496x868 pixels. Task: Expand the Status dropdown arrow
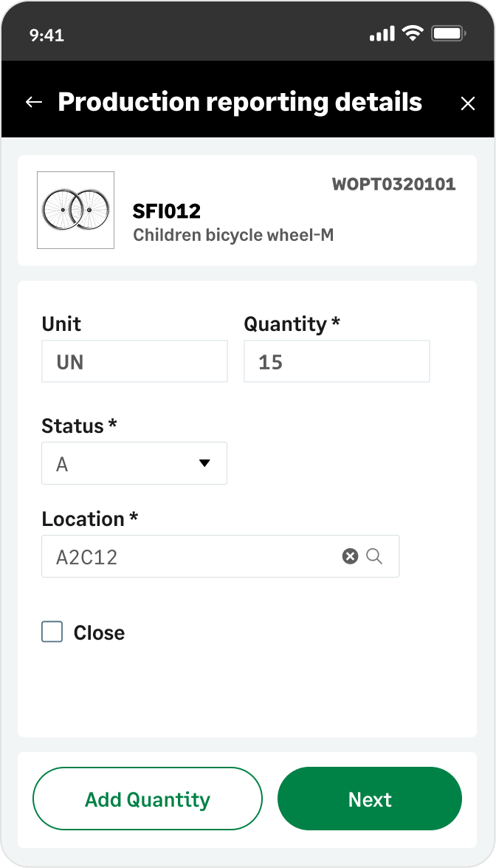tap(204, 462)
